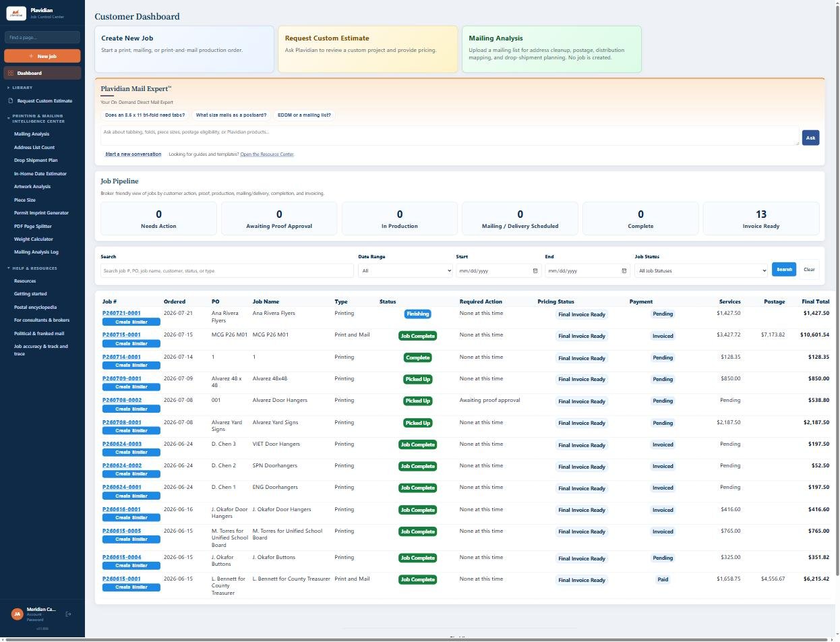Open the Resource Center link
The image size is (840, 642).
(267, 154)
